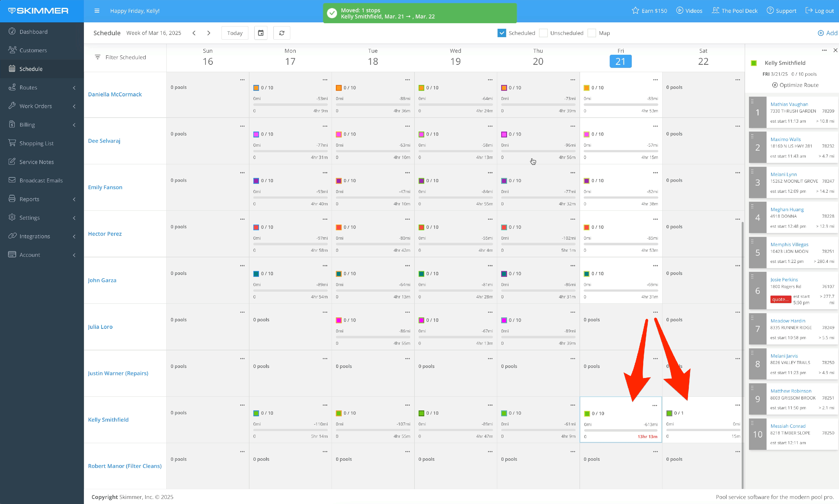
Task: Open the Videos play icon link
Action: point(679,11)
